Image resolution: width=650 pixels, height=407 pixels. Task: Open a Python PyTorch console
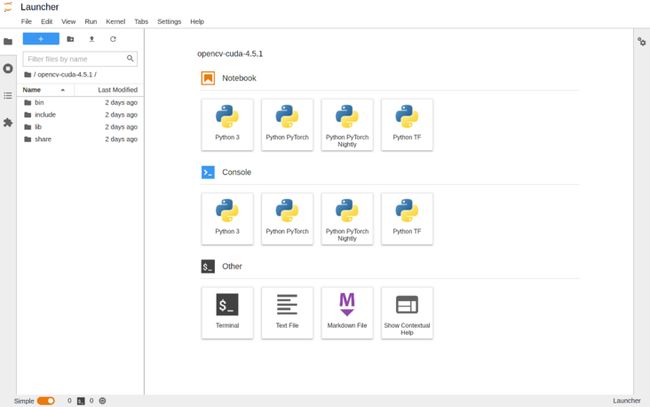point(287,219)
